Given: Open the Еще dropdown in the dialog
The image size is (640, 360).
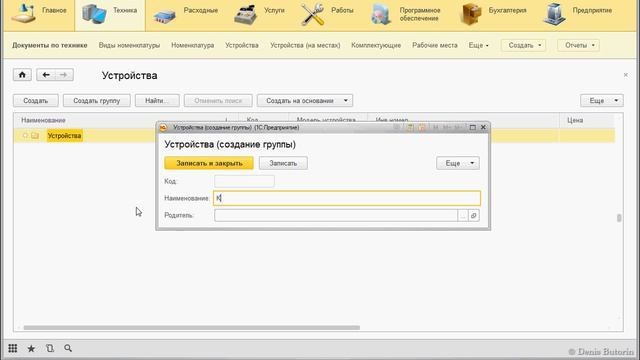Looking at the screenshot, I should [x=458, y=163].
